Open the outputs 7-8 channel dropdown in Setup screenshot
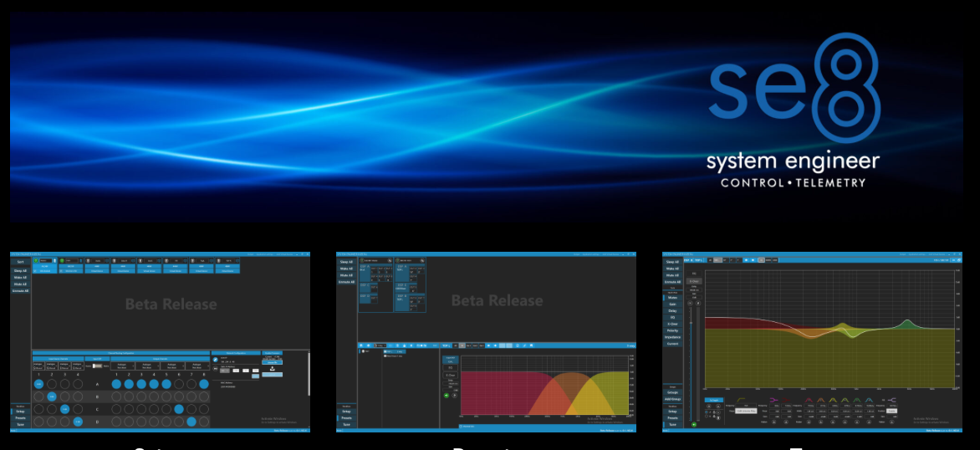This screenshot has height=450, width=980. pyautogui.click(x=197, y=366)
